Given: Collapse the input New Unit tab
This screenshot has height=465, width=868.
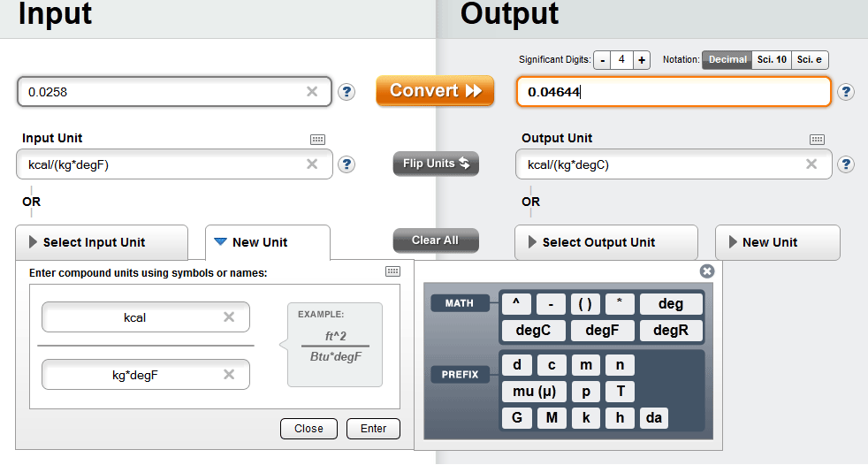Looking at the screenshot, I should pyautogui.click(x=267, y=242).
